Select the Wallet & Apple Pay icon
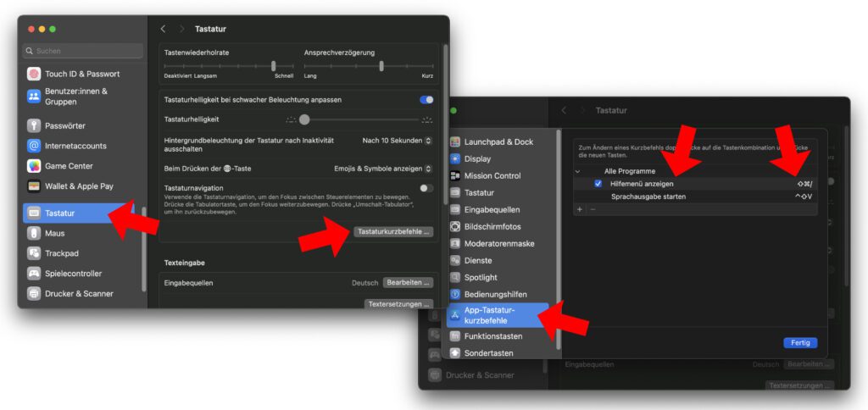Image resolution: width=868 pixels, height=410 pixels. 34,186
